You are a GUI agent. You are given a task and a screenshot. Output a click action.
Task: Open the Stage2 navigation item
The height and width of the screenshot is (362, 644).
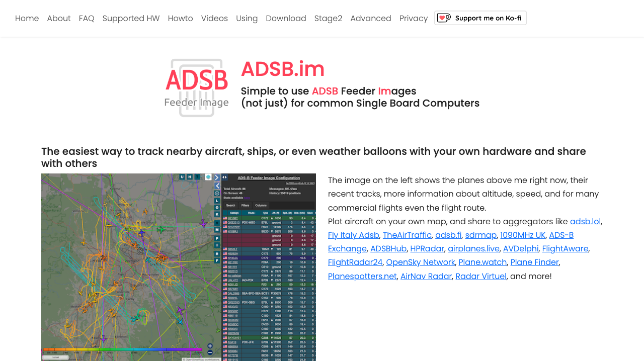click(329, 19)
